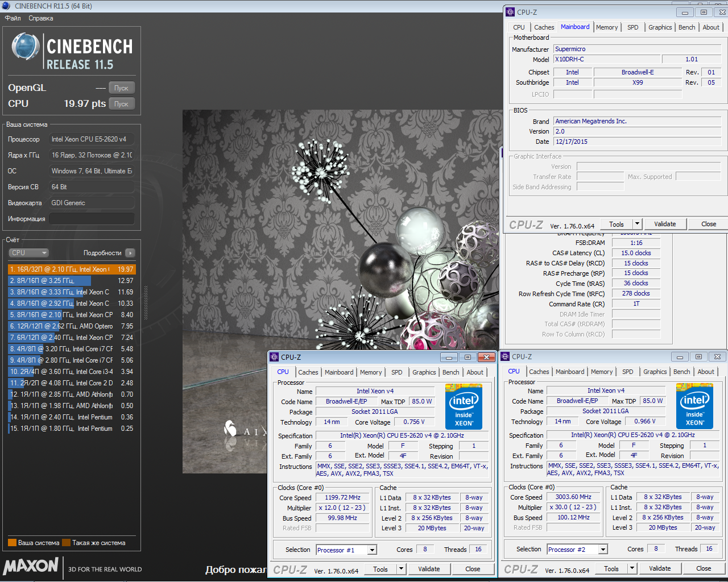Switch to Mainboard tab in top CPU-Z window
Image resolution: width=728 pixels, height=582 pixels.
tap(575, 27)
